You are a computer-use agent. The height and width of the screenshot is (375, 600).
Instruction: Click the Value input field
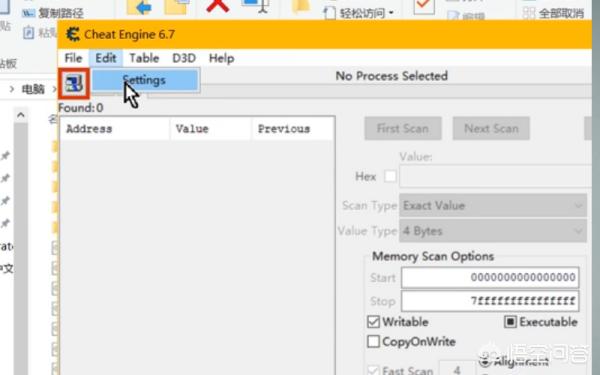496,176
